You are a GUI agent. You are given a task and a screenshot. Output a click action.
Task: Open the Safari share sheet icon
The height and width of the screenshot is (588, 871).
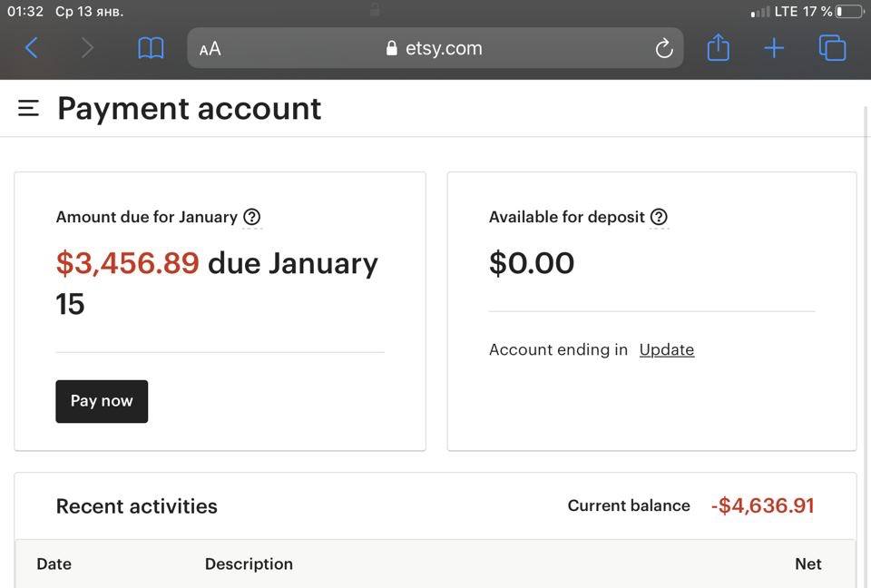(719, 47)
